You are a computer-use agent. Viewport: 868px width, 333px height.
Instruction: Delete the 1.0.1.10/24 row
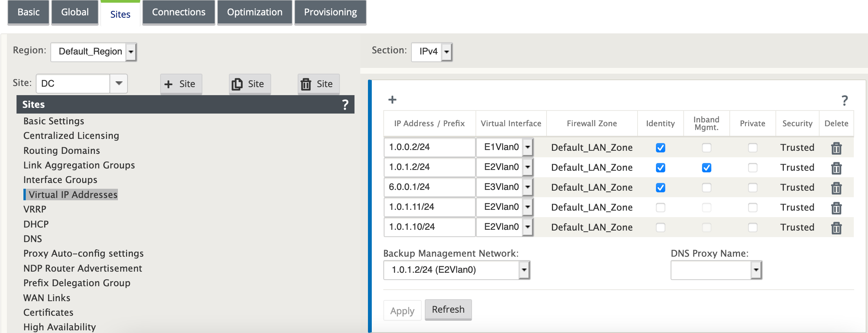coord(837,228)
